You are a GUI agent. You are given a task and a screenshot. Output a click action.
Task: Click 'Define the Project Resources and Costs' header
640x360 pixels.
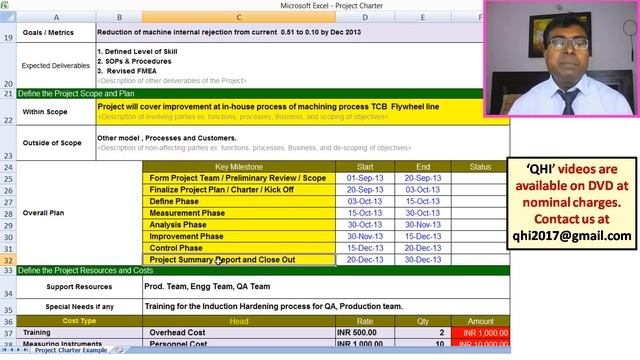coord(263,270)
